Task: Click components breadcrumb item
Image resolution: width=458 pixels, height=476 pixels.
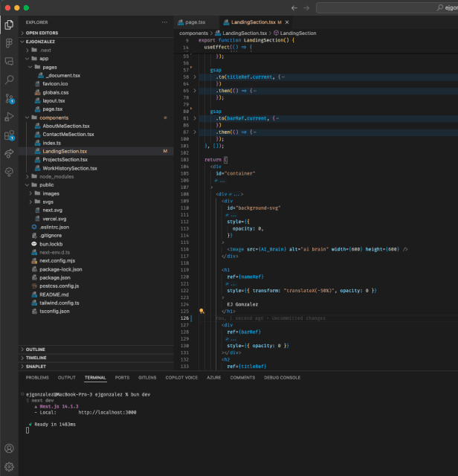Action: (x=193, y=33)
